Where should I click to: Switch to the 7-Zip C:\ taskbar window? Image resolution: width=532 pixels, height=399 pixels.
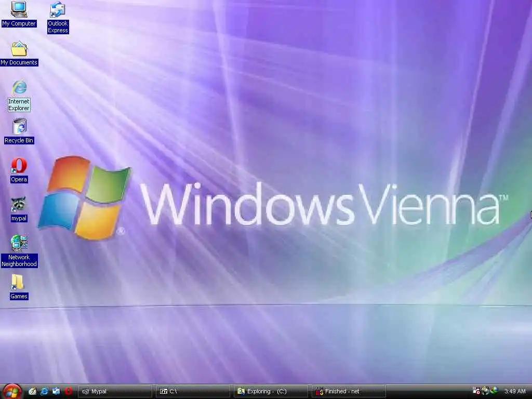193,391
